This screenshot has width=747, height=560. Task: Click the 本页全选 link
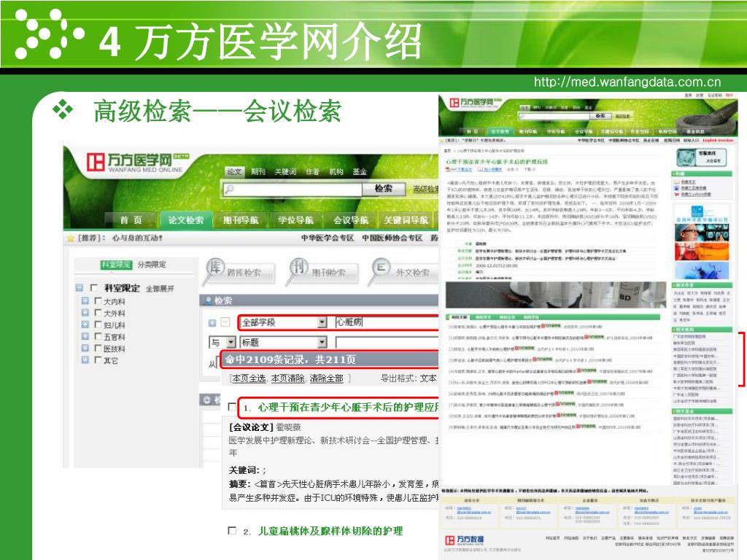249,378
